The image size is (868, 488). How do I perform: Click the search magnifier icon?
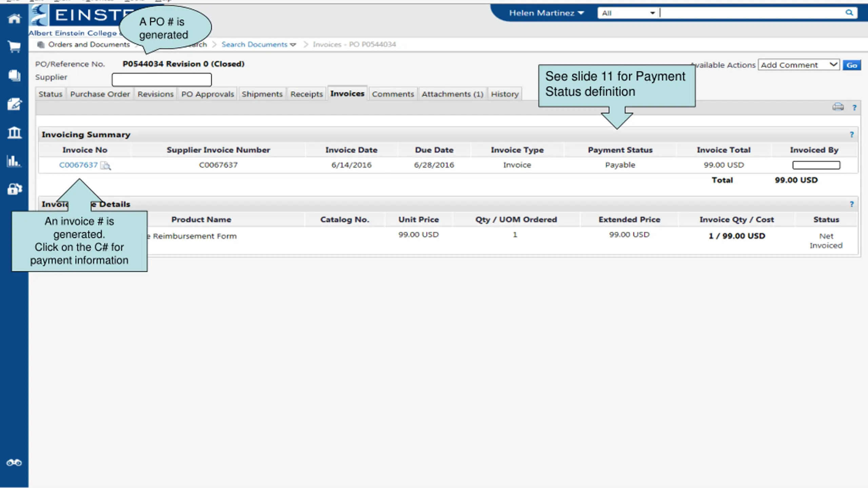pos(849,13)
